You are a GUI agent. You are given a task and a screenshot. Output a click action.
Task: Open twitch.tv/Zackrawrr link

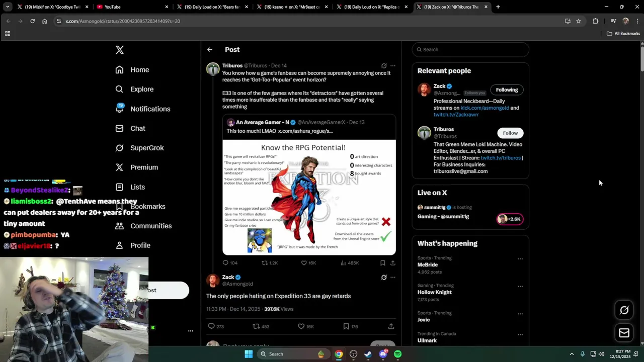[456, 115]
